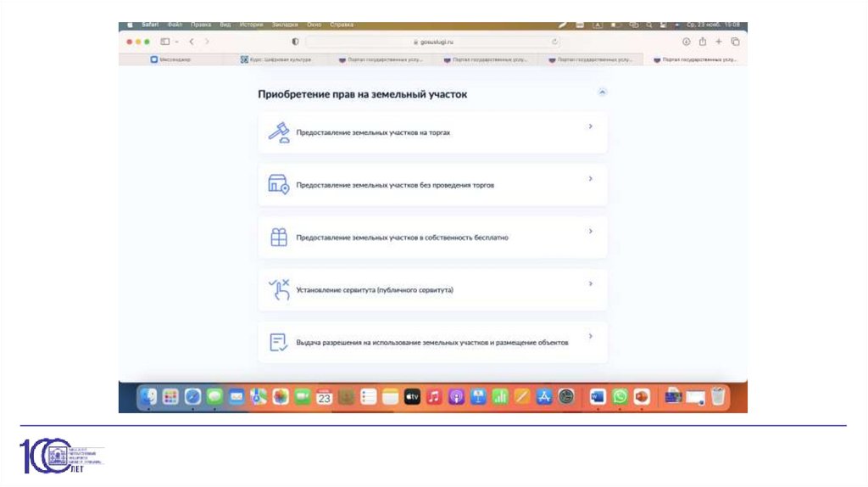868x487 pixels.
Task: Expand arrow for 'Установление сервитута' row
Action: point(591,283)
